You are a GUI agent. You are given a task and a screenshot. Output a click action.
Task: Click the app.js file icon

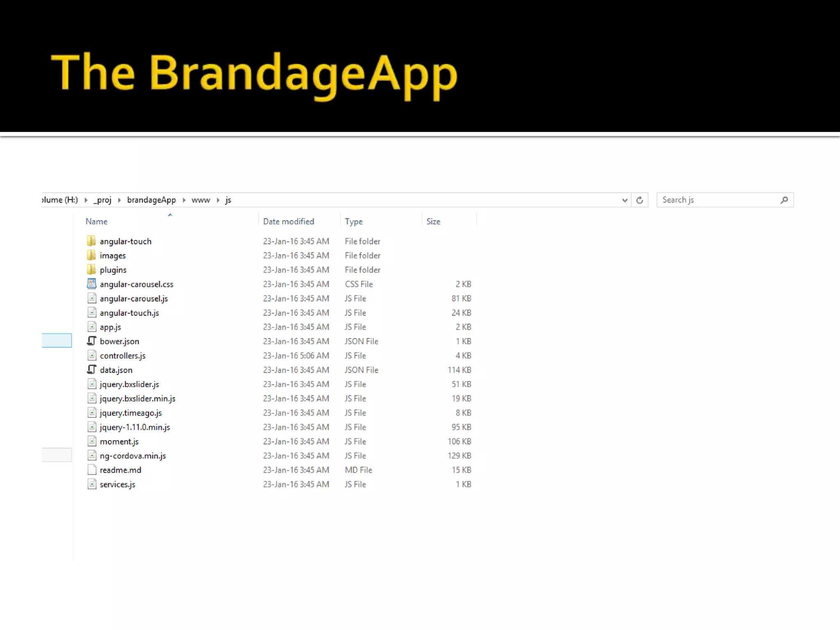tap(92, 327)
